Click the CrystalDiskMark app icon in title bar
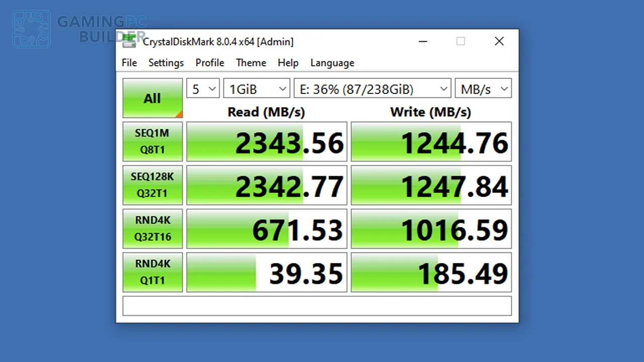Image resolution: width=644 pixels, height=362 pixels. click(x=129, y=41)
